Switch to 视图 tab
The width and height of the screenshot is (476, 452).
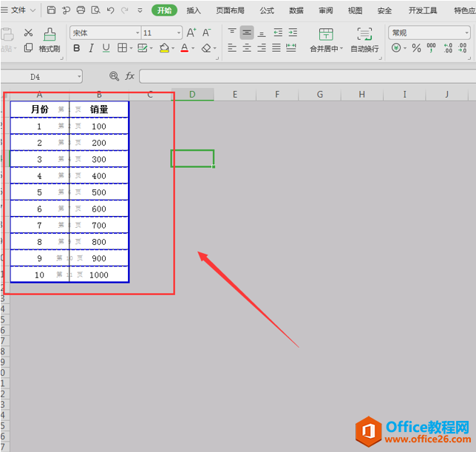[x=355, y=10]
